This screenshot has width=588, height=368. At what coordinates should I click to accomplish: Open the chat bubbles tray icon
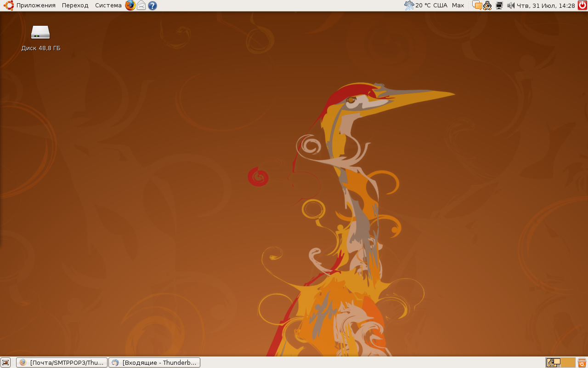pos(478,6)
